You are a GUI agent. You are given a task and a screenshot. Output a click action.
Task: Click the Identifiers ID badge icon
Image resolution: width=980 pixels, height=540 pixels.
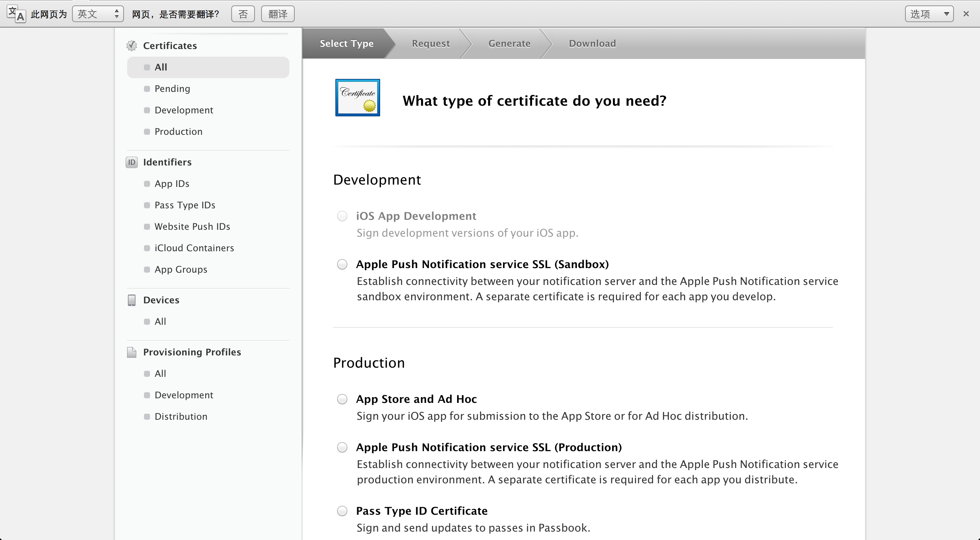click(x=132, y=162)
